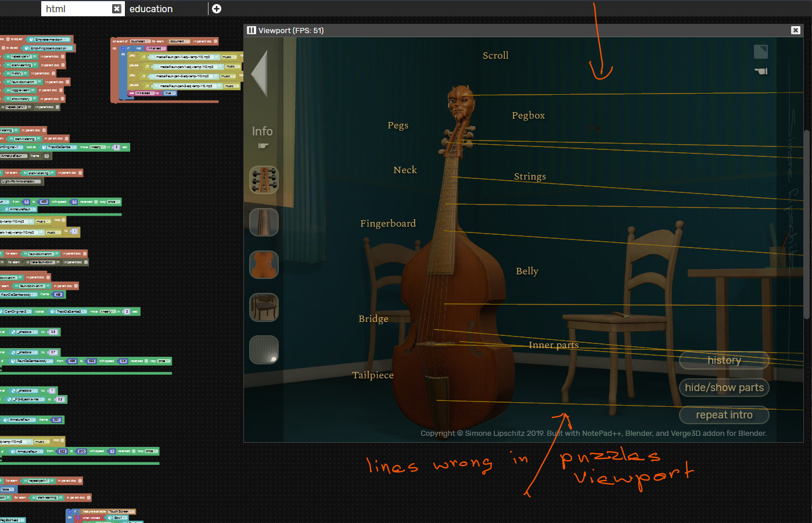This screenshot has width=812, height=523.
Task: Click the pointing hand icon below fullscreen
Action: coord(761,71)
